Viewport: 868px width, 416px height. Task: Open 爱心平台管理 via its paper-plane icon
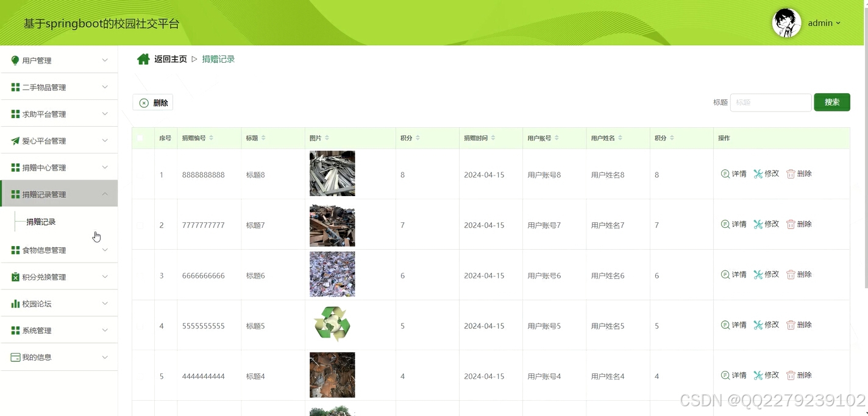pyautogui.click(x=14, y=140)
